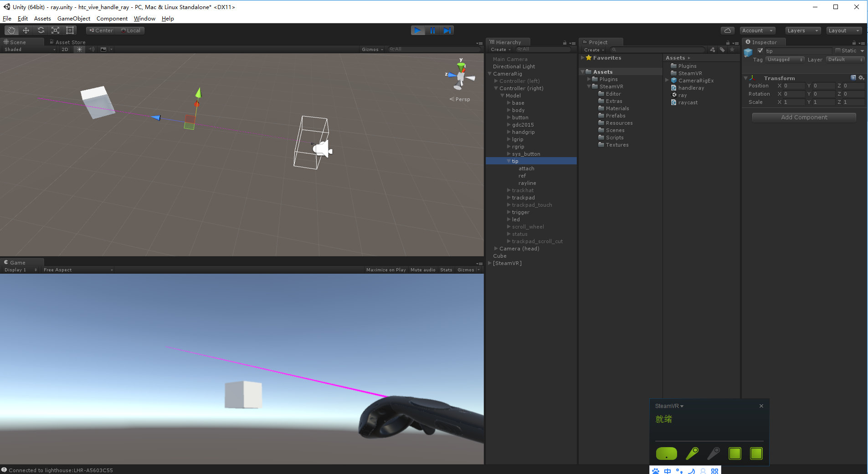This screenshot has width=868, height=474.
Task: Click the Position X input field
Action: click(x=794, y=86)
